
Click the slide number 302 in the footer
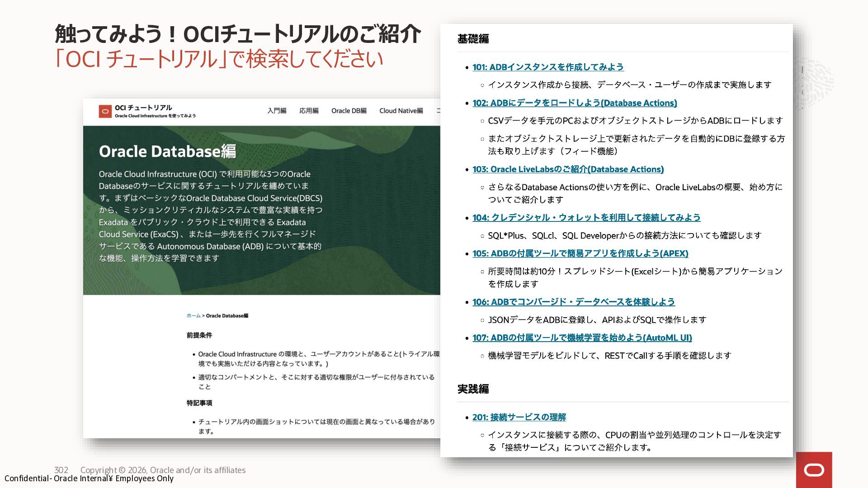click(x=61, y=470)
